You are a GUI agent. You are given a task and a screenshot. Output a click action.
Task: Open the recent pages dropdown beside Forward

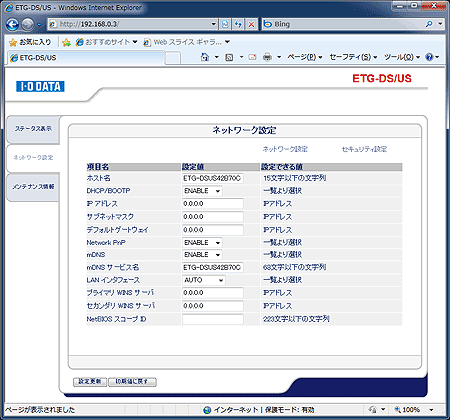[39, 25]
